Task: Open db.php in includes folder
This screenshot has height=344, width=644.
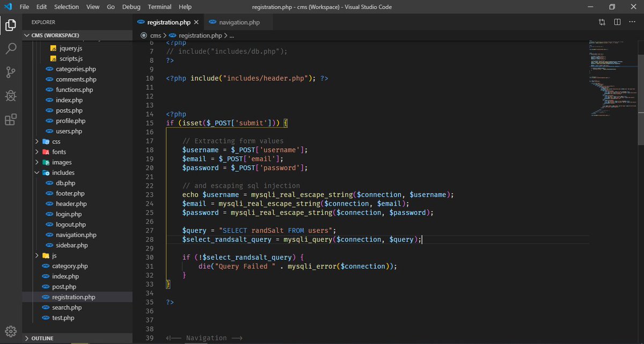Action: tap(65, 183)
